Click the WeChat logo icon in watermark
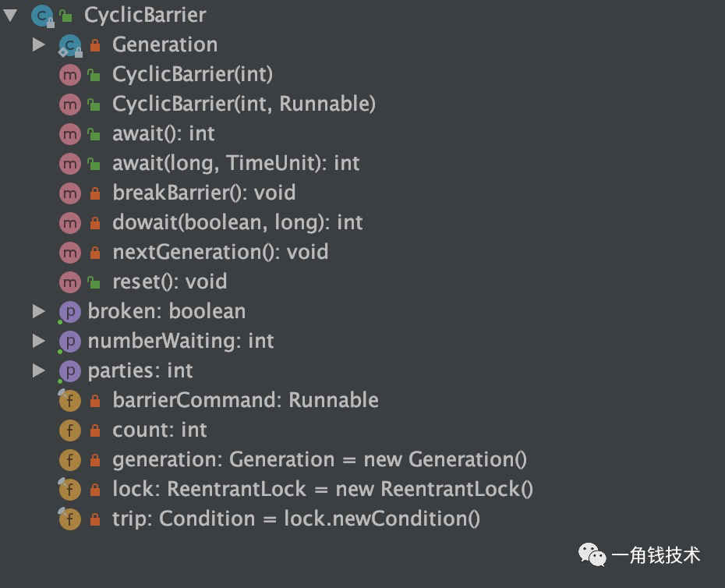The width and height of the screenshot is (725, 588). [x=592, y=555]
